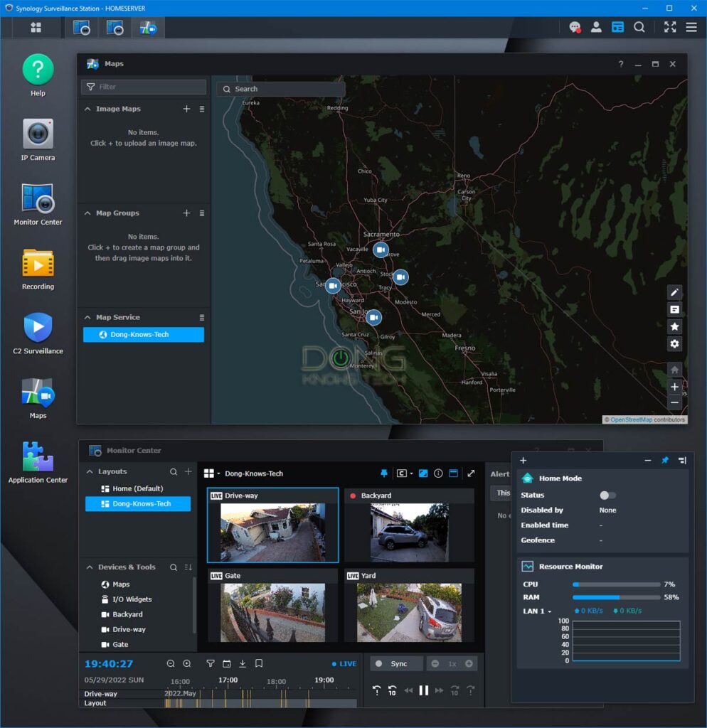This screenshot has height=728, width=707.
Task: Open the OpenStreetMap link
Action: coord(631,419)
